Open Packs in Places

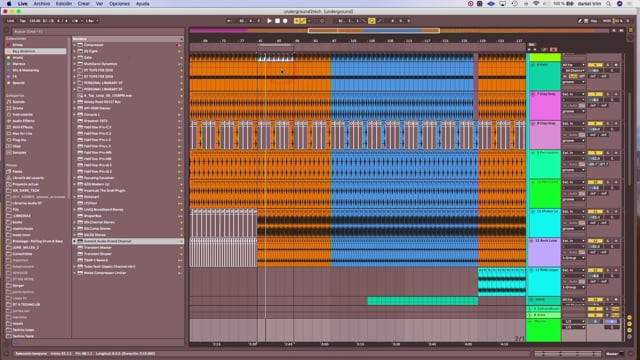[17, 171]
